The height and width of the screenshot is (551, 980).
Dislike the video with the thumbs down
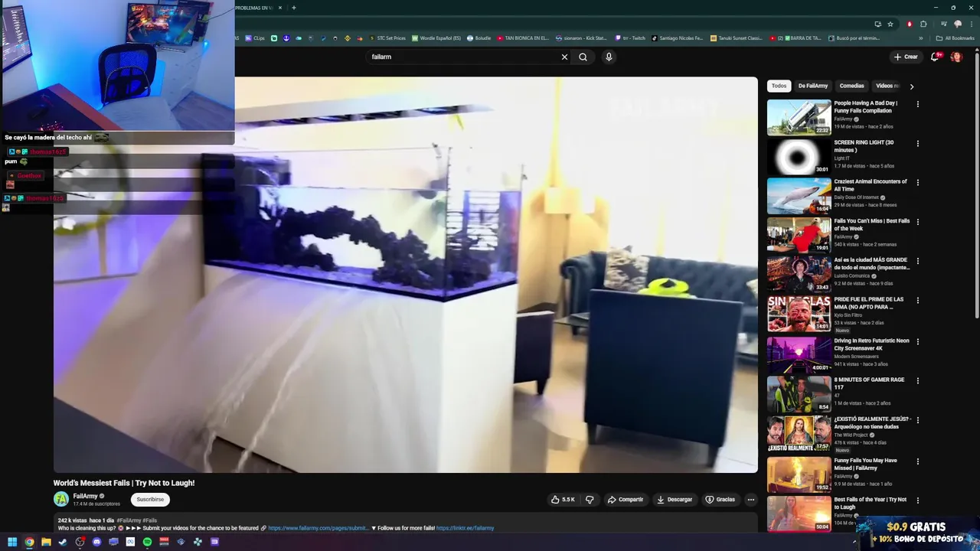point(590,500)
